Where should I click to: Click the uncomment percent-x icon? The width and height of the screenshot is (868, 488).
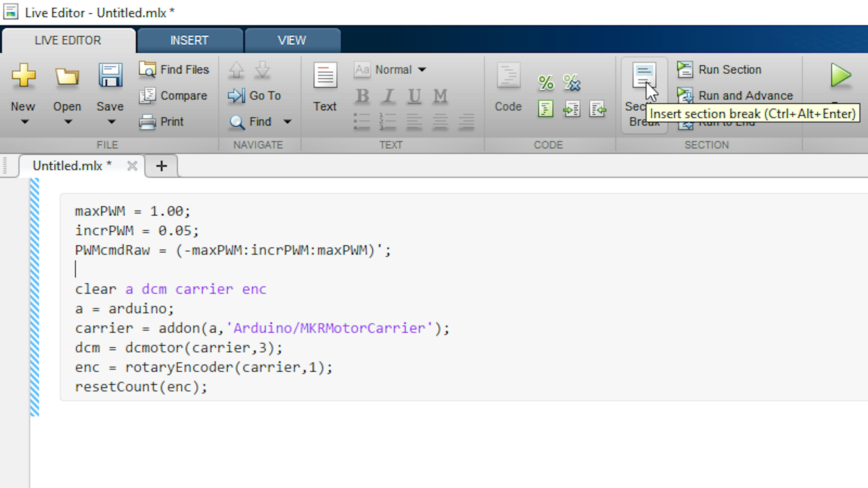572,83
